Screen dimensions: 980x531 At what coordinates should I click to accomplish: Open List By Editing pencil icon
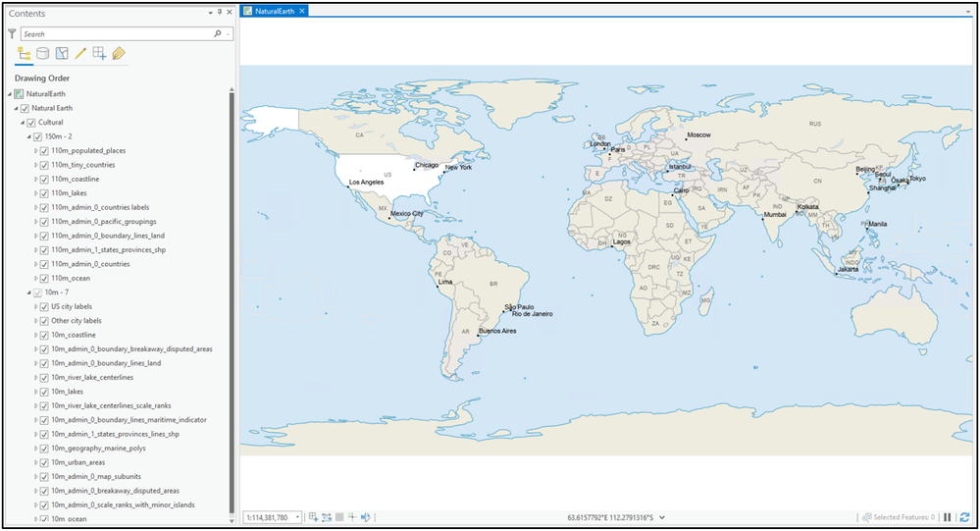[80, 53]
